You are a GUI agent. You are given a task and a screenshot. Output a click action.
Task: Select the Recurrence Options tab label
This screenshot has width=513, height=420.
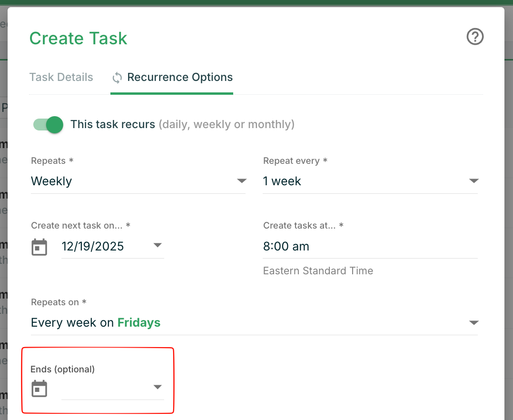pos(180,78)
